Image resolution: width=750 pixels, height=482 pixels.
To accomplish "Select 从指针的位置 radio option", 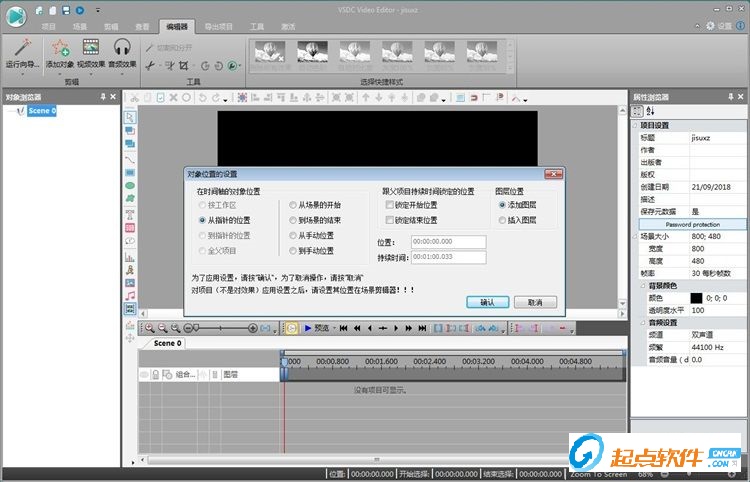I will click(202, 220).
